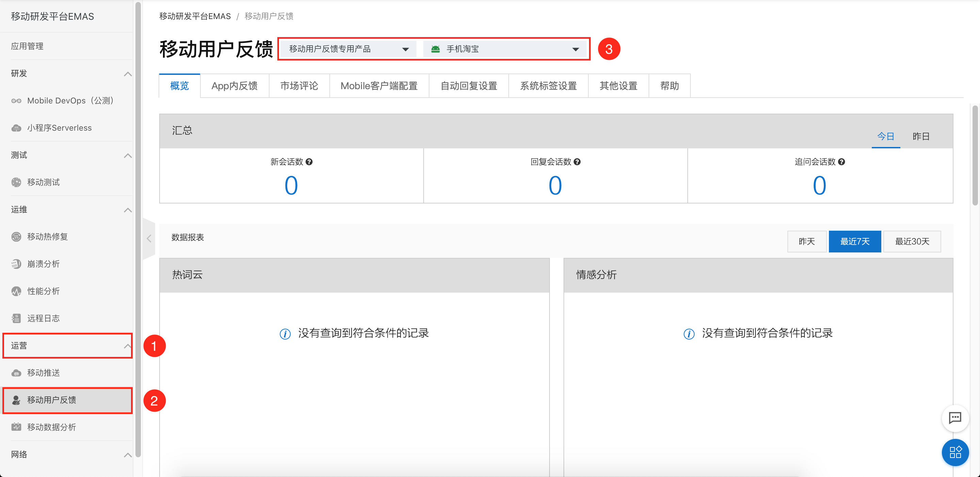980x477 pixels.
Task: Click the 新会话数 value 0
Action: point(291,186)
